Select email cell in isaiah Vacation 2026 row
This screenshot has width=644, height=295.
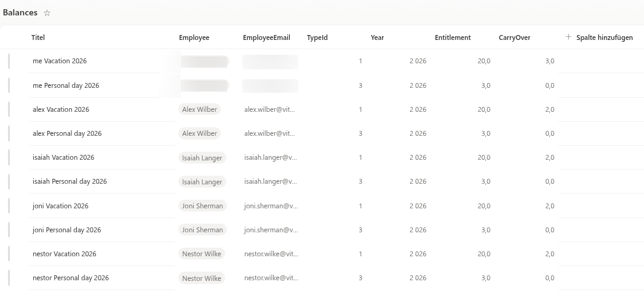(x=270, y=157)
